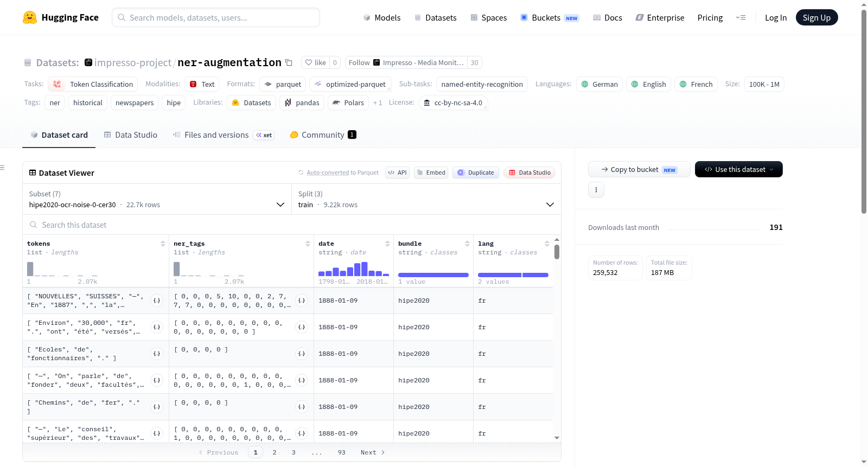
Task: Expand the tokens cell for the Environ row
Action: click(157, 327)
